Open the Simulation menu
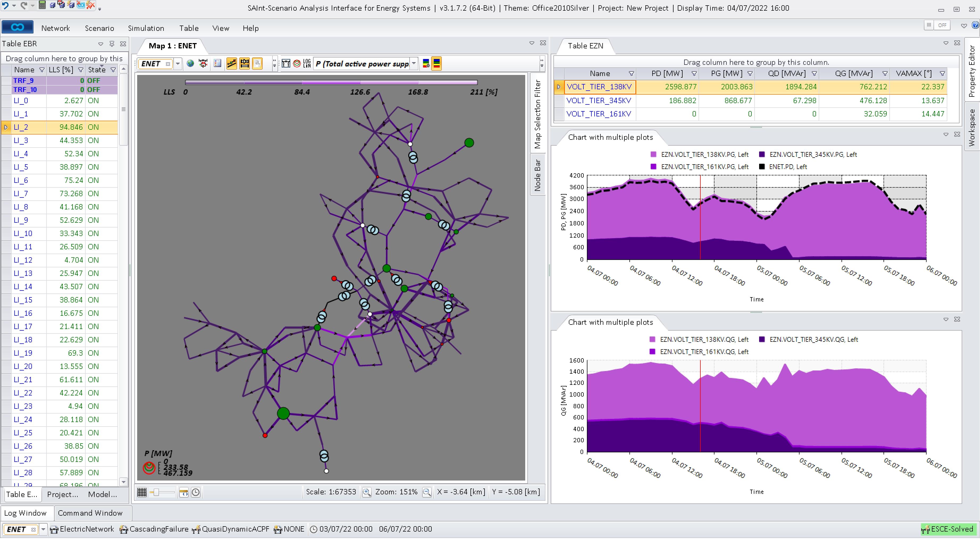This screenshot has height=539, width=980. point(146,28)
